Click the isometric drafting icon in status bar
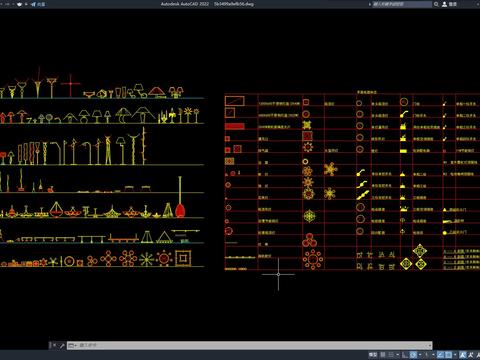This screenshot has height=360, width=480. tap(426, 355)
